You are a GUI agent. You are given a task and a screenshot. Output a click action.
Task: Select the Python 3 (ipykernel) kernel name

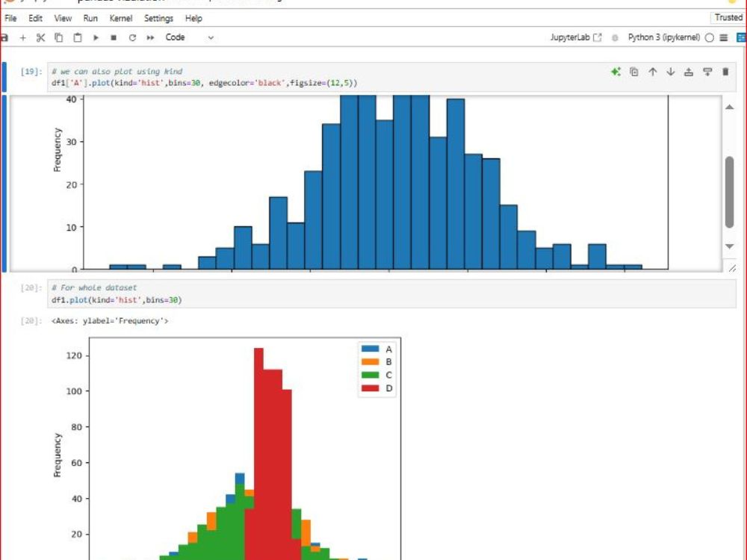663,37
